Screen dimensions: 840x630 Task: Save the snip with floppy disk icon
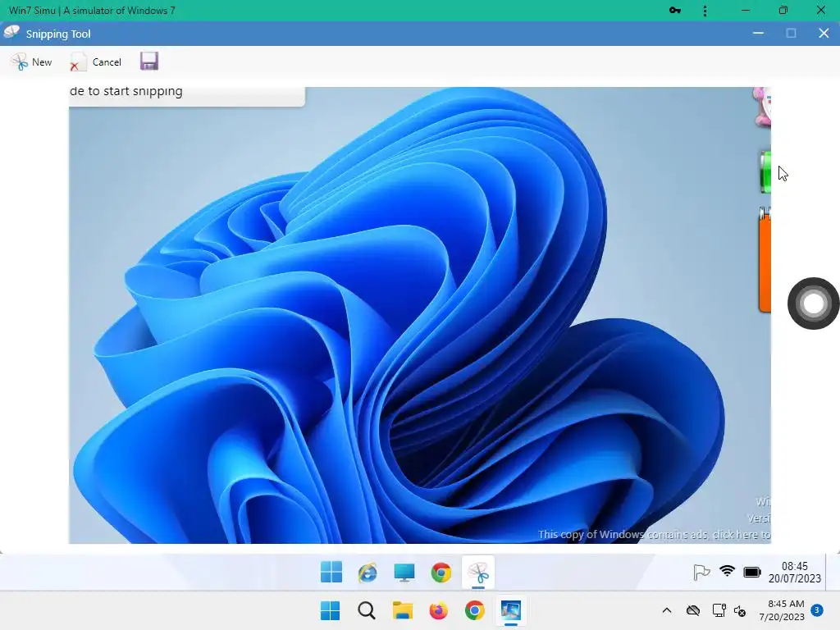[x=149, y=62]
